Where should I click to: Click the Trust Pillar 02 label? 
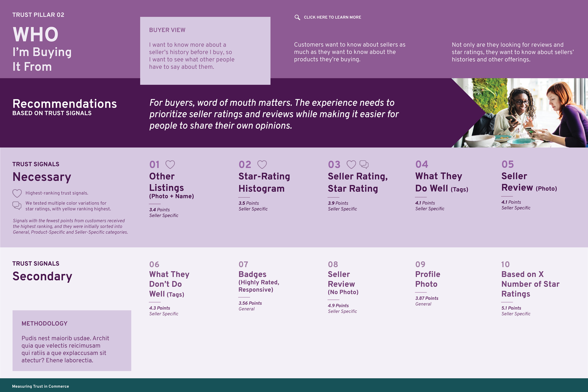[x=38, y=15]
